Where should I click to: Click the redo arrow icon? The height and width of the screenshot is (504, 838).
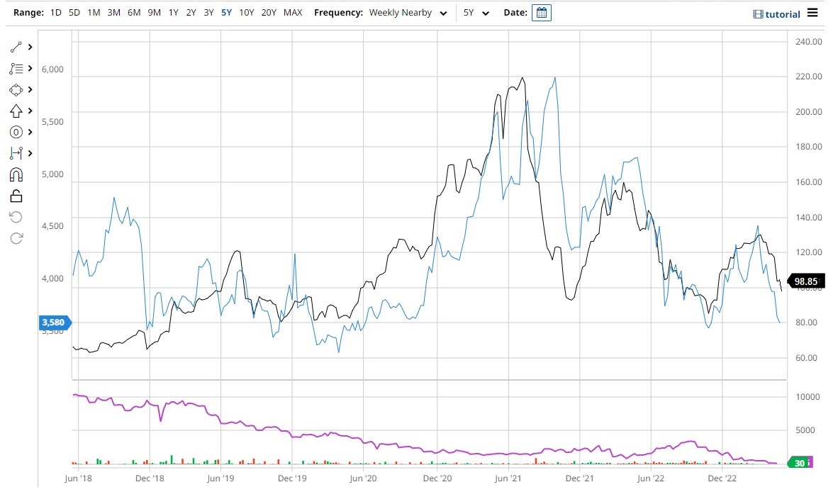(16, 238)
